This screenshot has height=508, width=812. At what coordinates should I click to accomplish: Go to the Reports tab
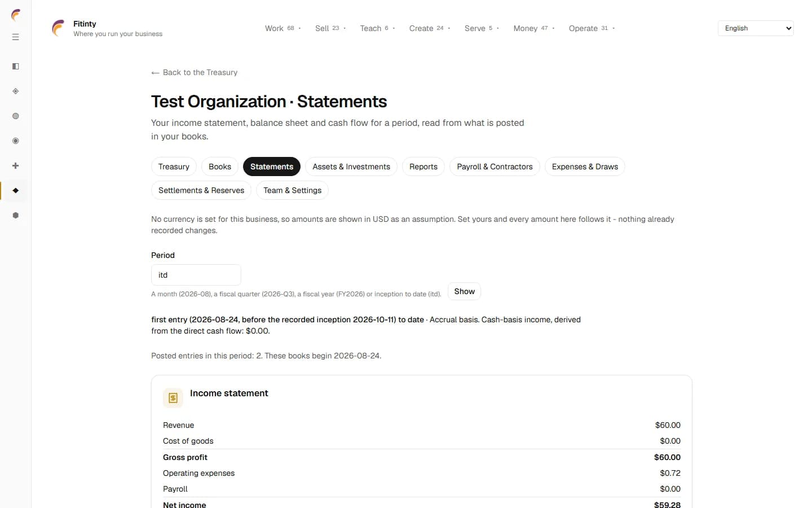click(423, 167)
